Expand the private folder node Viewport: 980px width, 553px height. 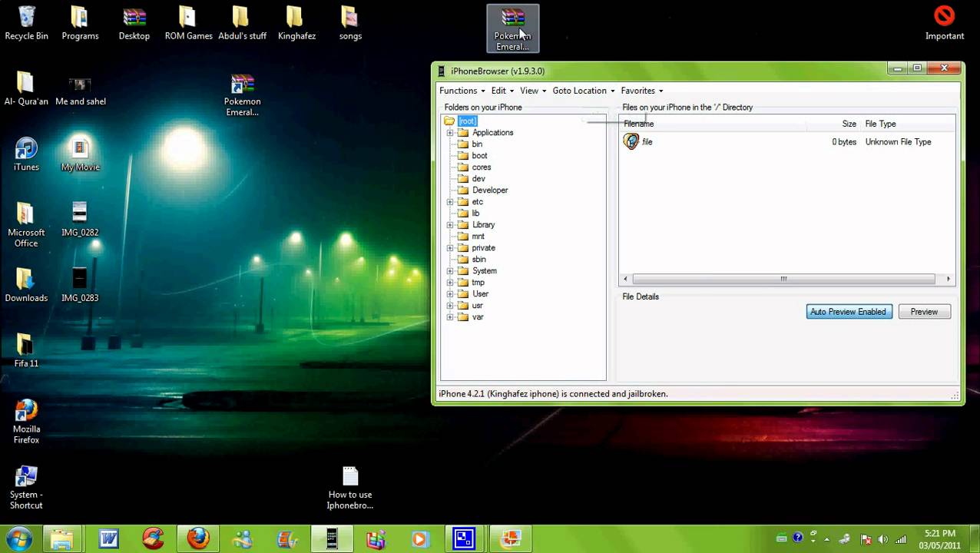[x=450, y=248]
